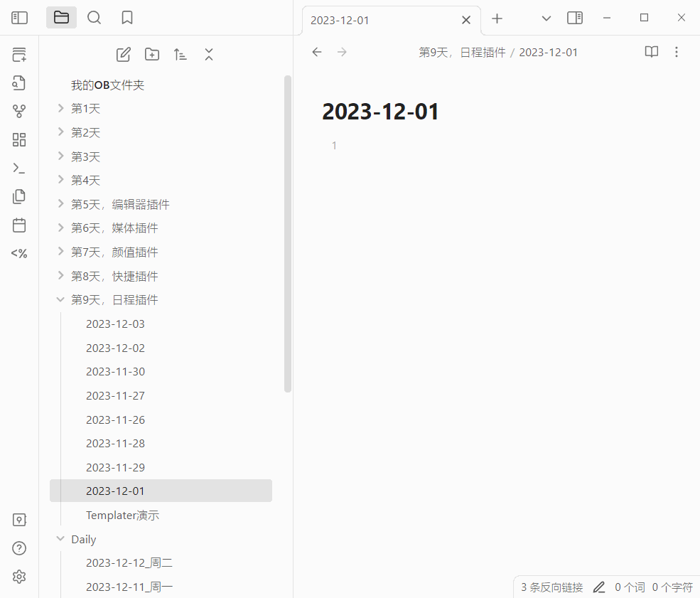Change file sort order
Screen dimensions: 700x598
[181, 55]
